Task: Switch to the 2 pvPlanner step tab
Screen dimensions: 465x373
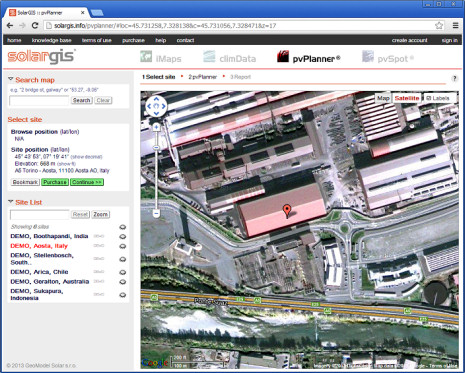Action: (x=203, y=77)
